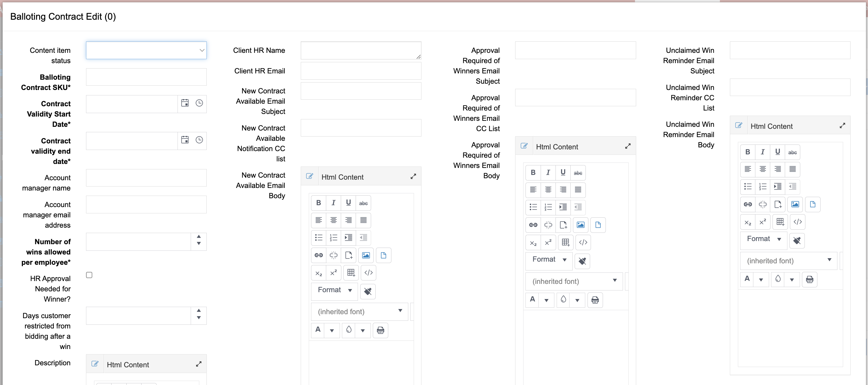Click the Client HR Email input field
Screen dimensions: 868x385
click(x=361, y=71)
